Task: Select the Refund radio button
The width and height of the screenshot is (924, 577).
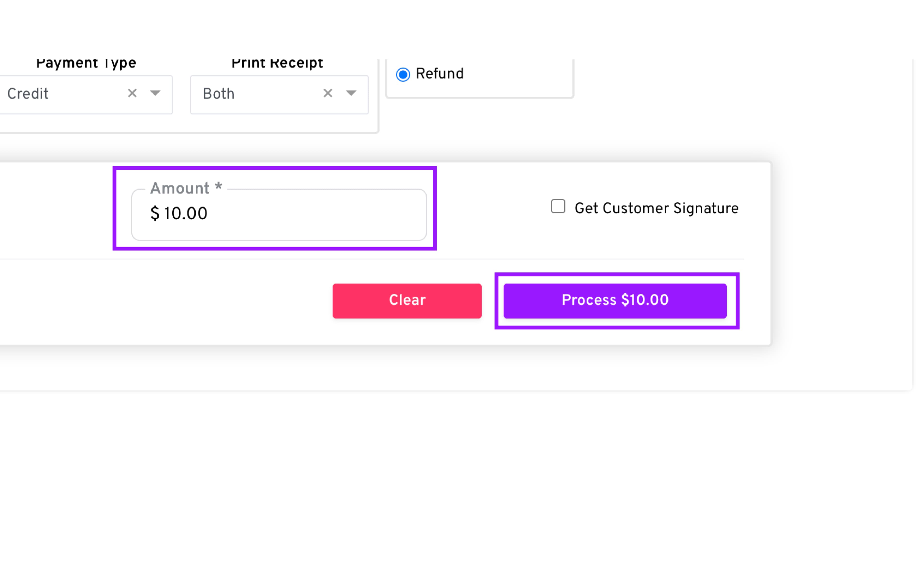Action: click(403, 74)
